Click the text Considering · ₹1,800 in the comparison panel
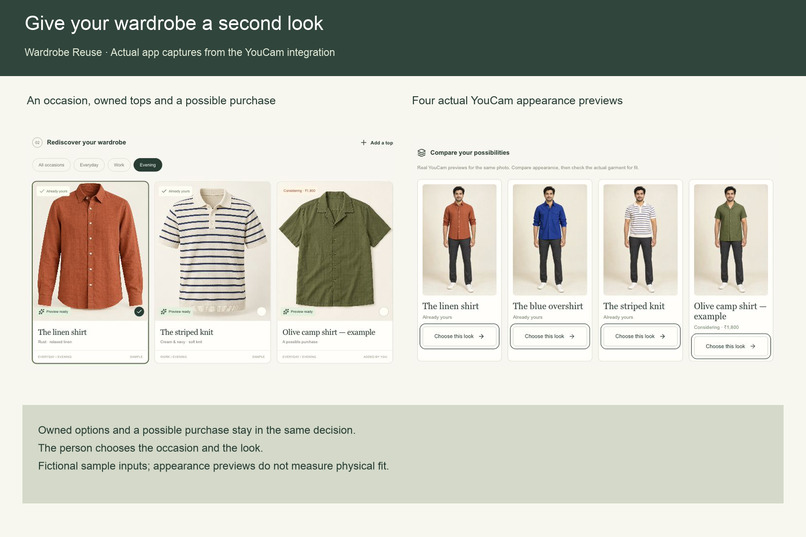 pyautogui.click(x=716, y=327)
